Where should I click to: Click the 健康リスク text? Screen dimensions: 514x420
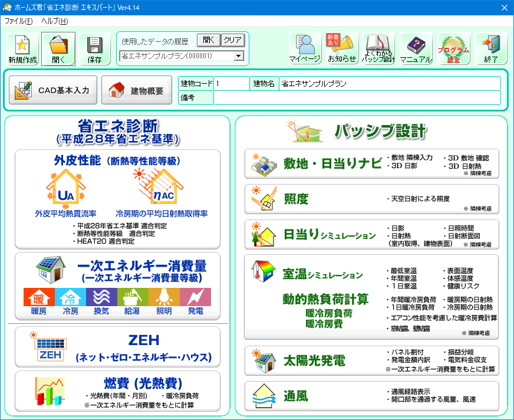click(x=463, y=286)
